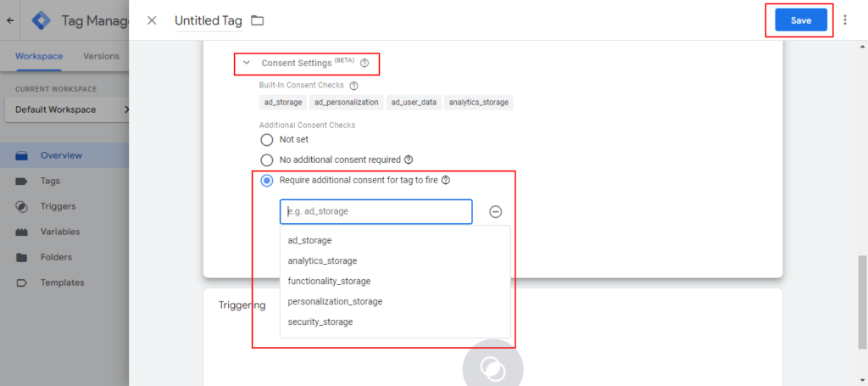Click the blue Save button
Viewport: 868px width, 386px height.
(x=800, y=20)
